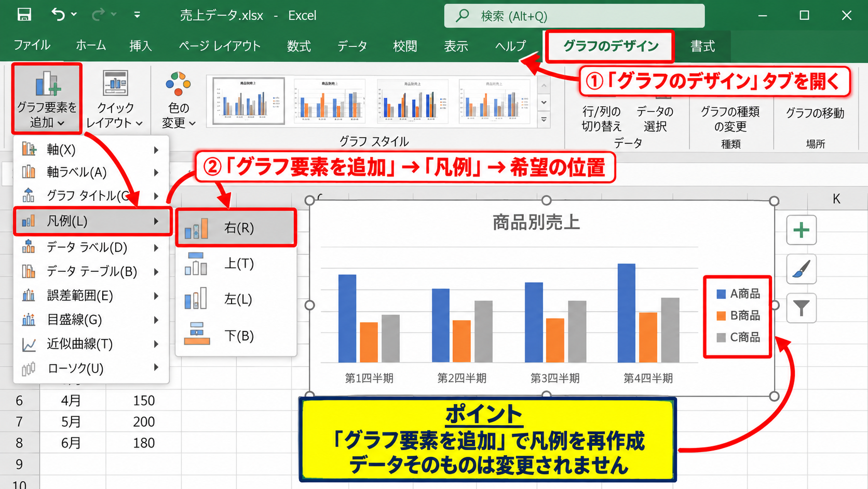Click the Save icon in title bar
This screenshot has height=489, width=868.
24,15
